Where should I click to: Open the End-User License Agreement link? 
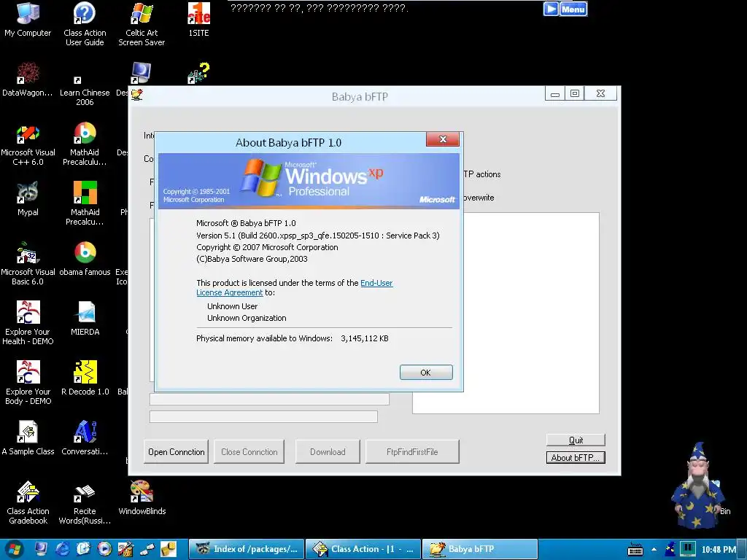tap(295, 287)
